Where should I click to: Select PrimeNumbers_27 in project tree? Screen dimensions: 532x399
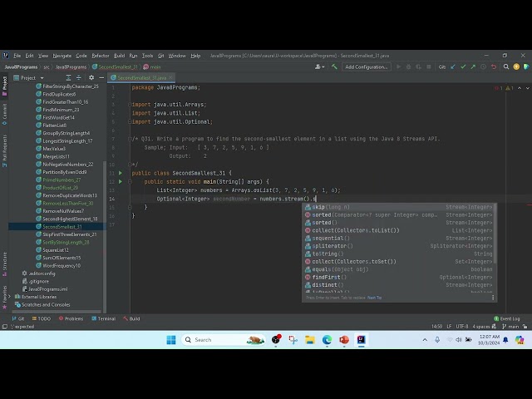[x=62, y=180]
